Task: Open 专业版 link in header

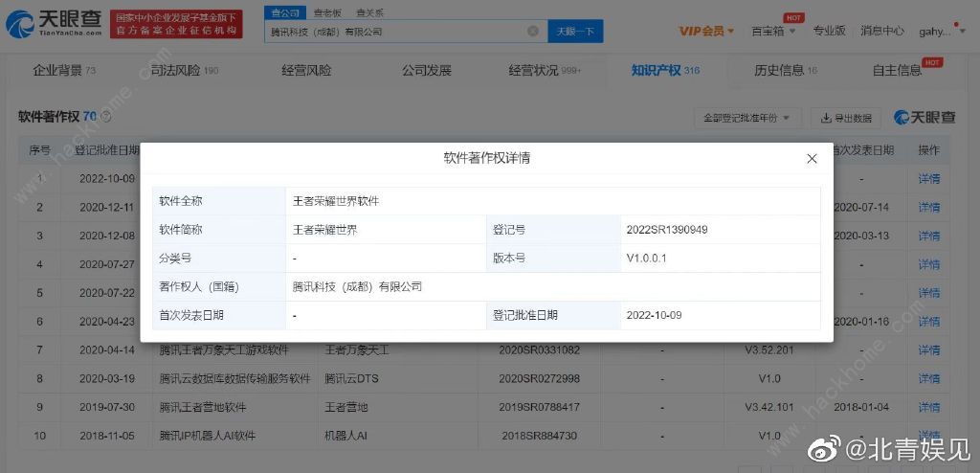Action: tap(829, 31)
